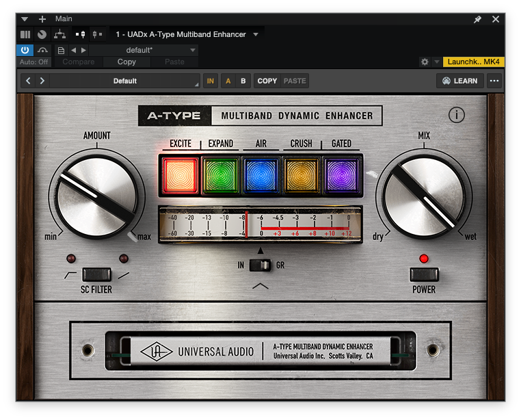Add a plugin with the plus icon
521x420 pixels.
[42, 19]
